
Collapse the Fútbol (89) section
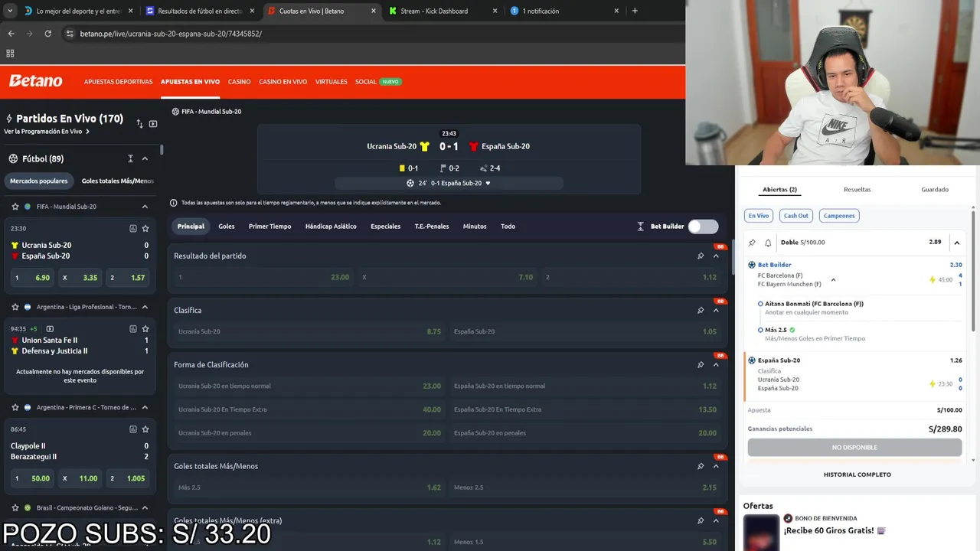(145, 158)
